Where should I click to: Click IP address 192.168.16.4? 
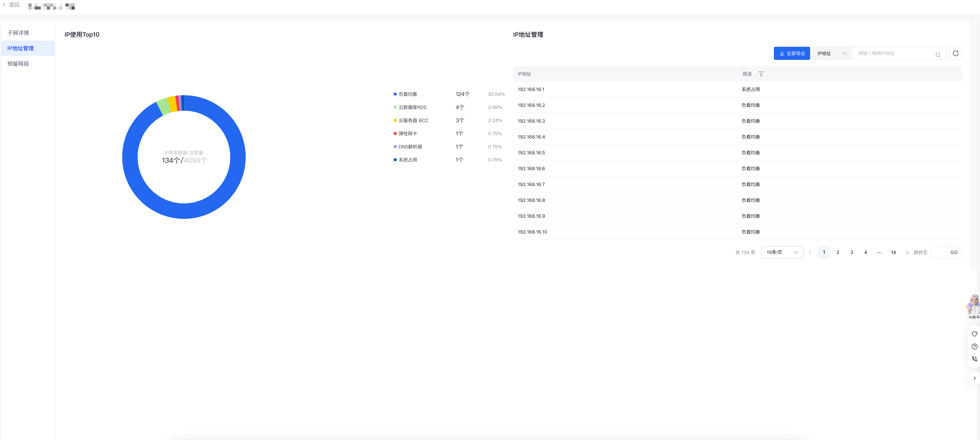tap(531, 137)
